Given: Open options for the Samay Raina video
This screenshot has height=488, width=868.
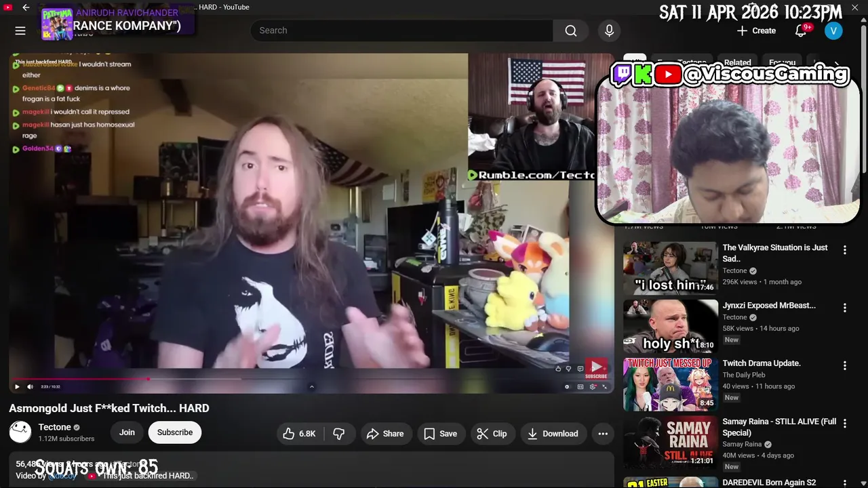Looking at the screenshot, I should tap(845, 424).
